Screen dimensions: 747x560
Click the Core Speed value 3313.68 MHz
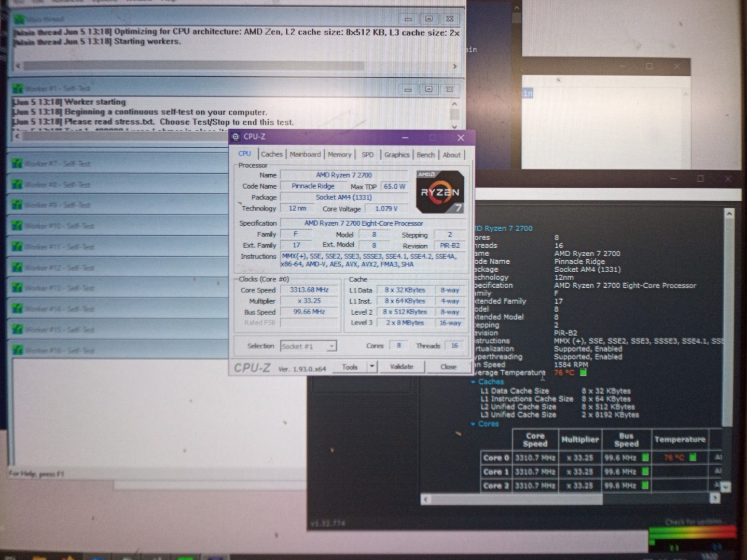310,290
